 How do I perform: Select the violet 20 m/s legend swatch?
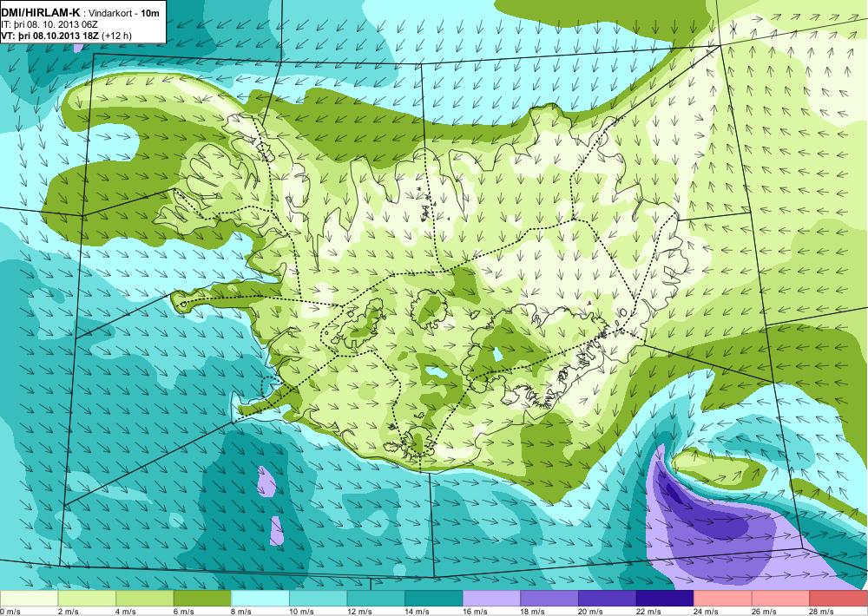pyautogui.click(x=608, y=599)
